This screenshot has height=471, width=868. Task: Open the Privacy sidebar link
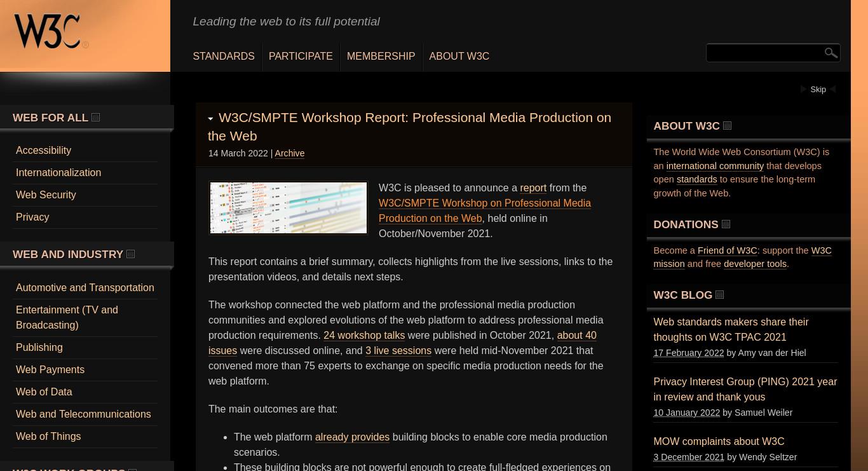32,217
